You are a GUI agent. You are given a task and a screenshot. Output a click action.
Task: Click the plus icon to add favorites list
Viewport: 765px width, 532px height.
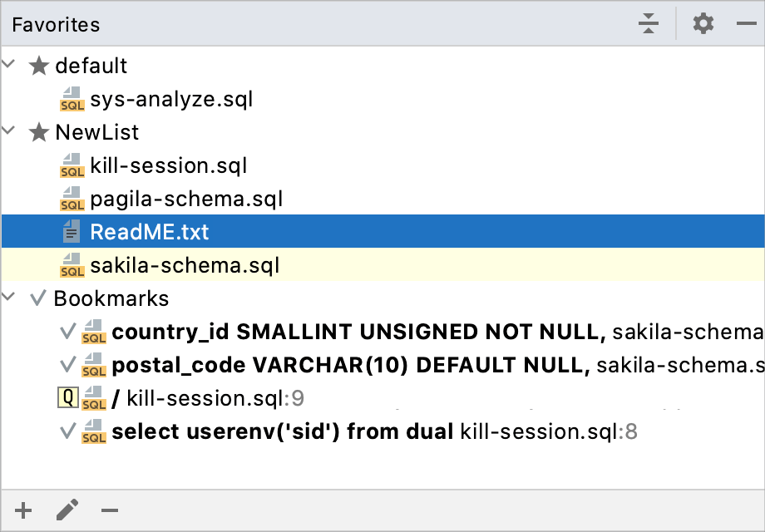point(24,510)
